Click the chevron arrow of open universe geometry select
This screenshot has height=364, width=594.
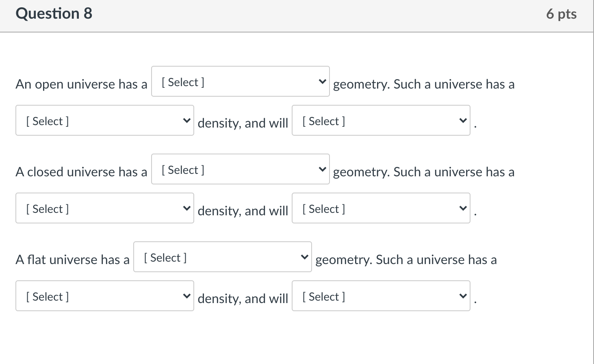322,82
